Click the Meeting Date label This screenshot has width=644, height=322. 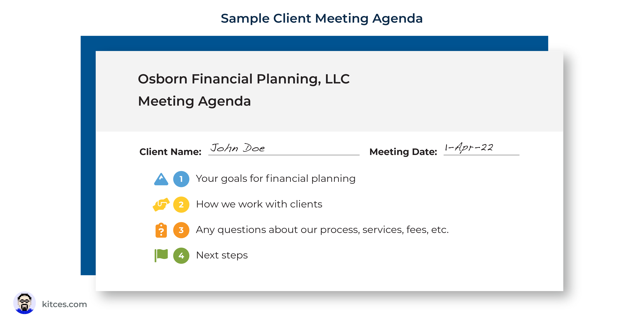pyautogui.click(x=403, y=152)
